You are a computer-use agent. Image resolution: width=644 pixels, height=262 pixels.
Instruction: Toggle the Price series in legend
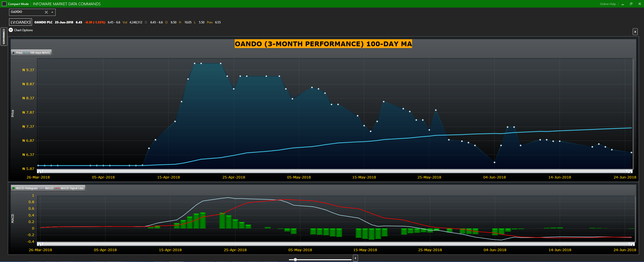click(x=17, y=53)
